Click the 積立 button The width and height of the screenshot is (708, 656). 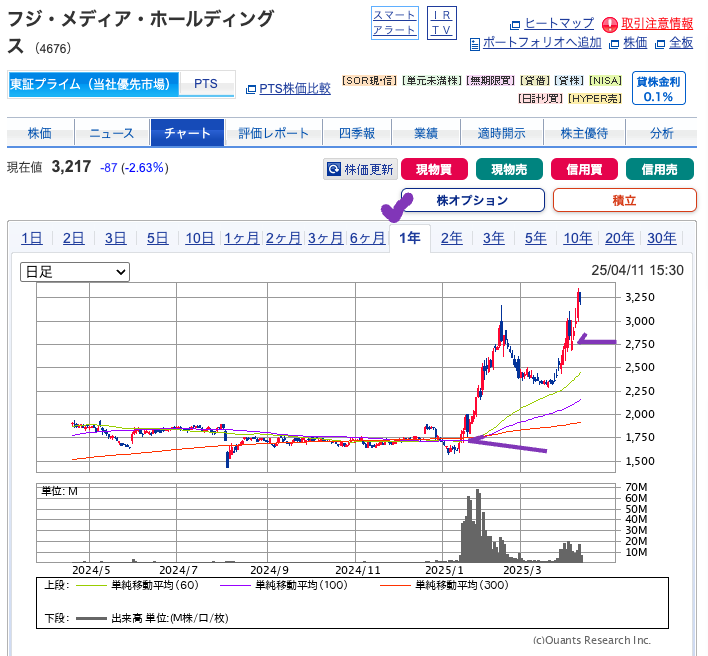coord(624,200)
